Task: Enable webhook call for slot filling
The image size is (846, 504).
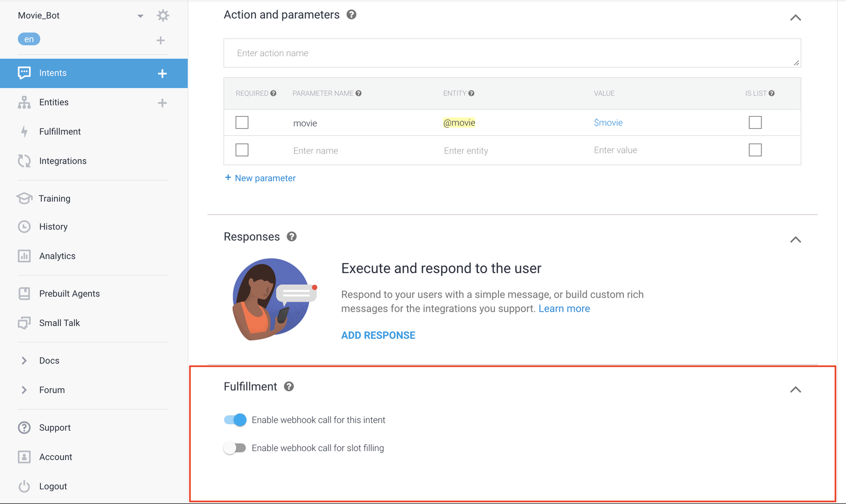Action: [x=235, y=448]
